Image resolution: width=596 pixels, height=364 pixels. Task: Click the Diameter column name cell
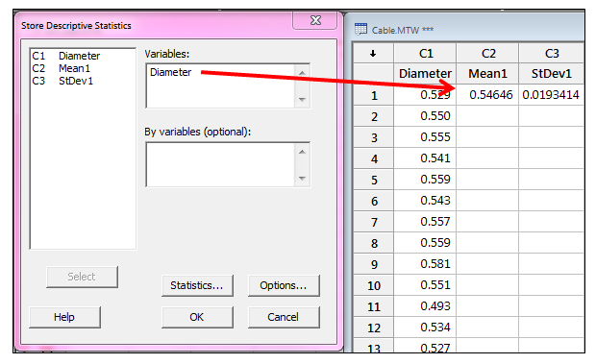(x=425, y=74)
